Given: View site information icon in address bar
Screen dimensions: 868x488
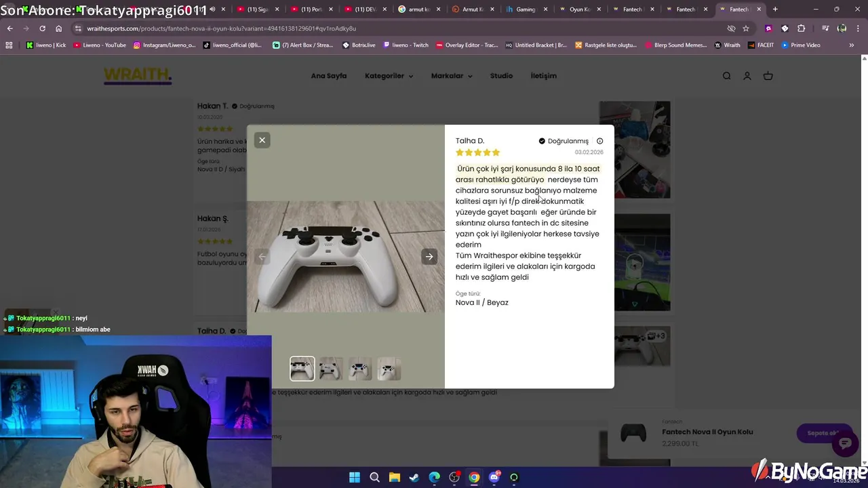Looking at the screenshot, I should (79, 28).
